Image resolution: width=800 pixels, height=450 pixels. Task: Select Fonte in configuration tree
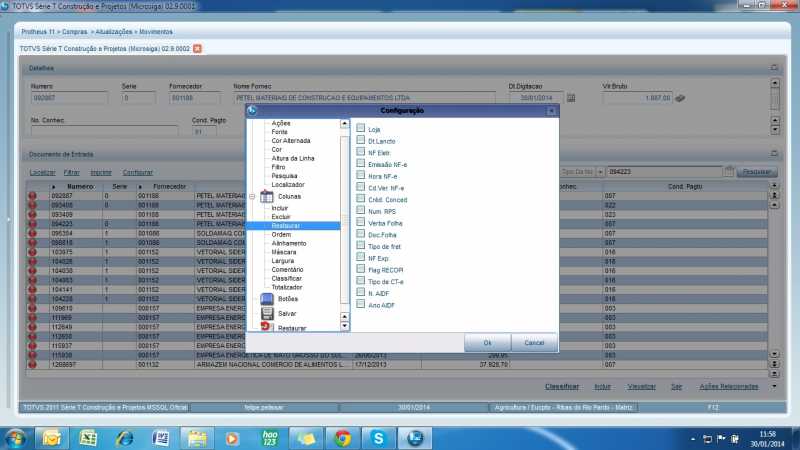click(x=279, y=132)
